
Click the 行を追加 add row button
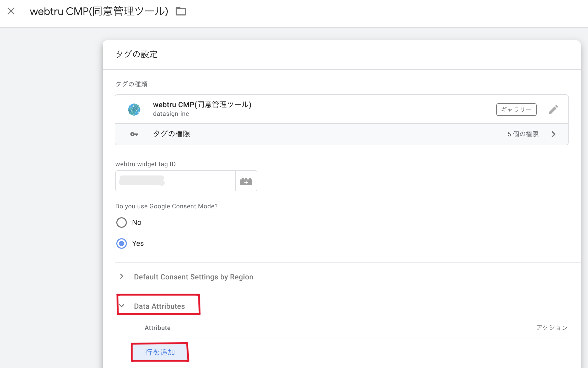coord(160,352)
